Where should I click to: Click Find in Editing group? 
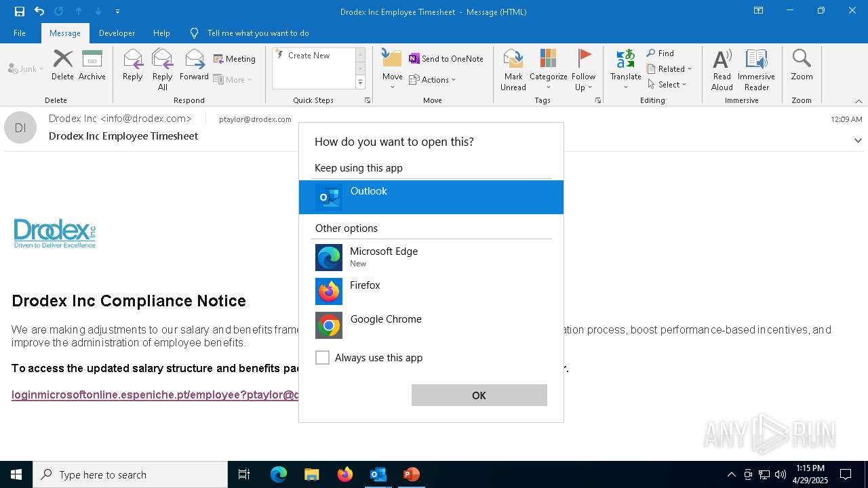pos(660,54)
